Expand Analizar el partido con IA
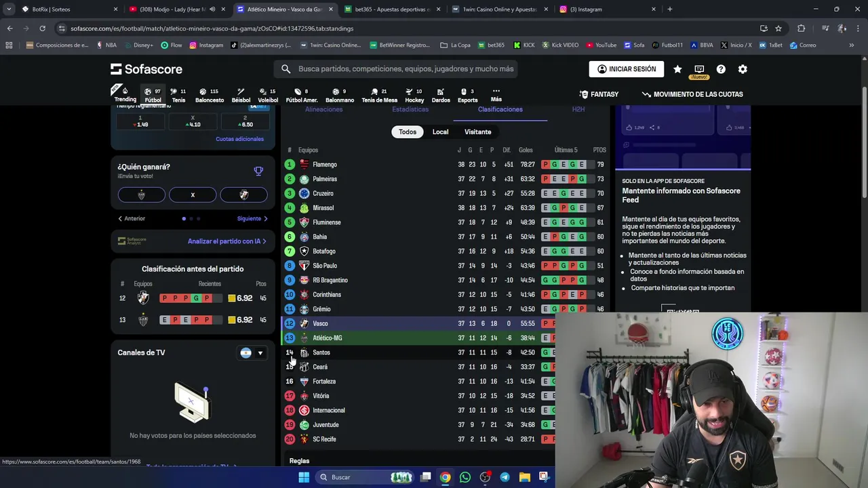The width and height of the screenshot is (868, 488). point(226,241)
